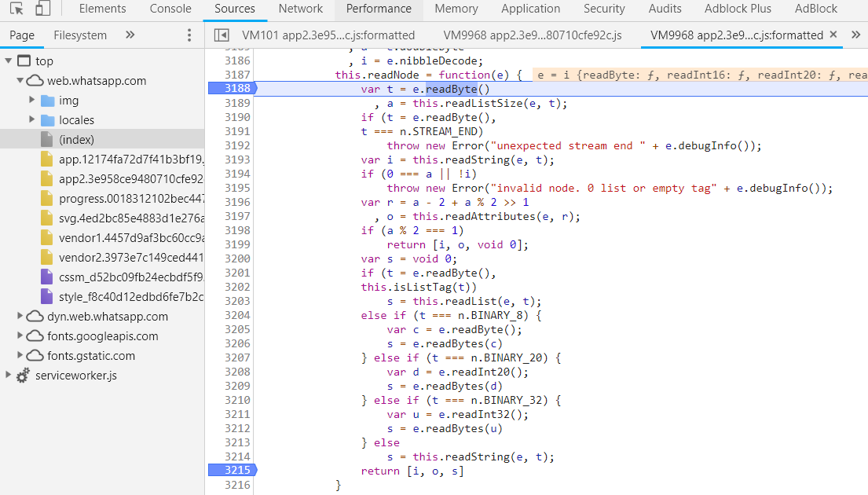This screenshot has height=495, width=868.
Task: Click the app2.3e958ce9480710cfe92 script file icon
Action: point(47,179)
